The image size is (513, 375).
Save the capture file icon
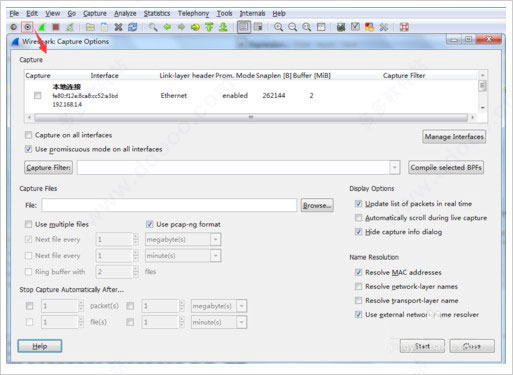coord(104,27)
